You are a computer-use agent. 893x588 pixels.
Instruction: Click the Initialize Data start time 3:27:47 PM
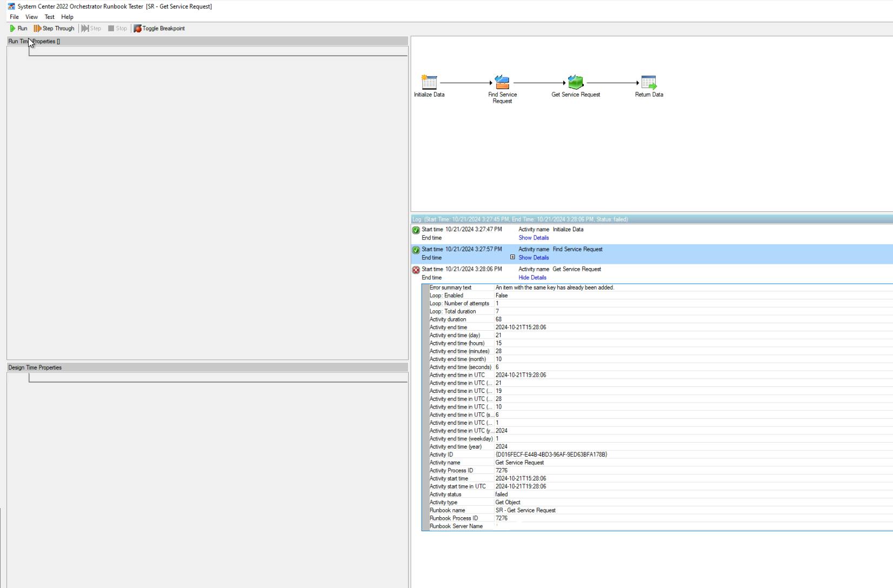pyautogui.click(x=474, y=229)
